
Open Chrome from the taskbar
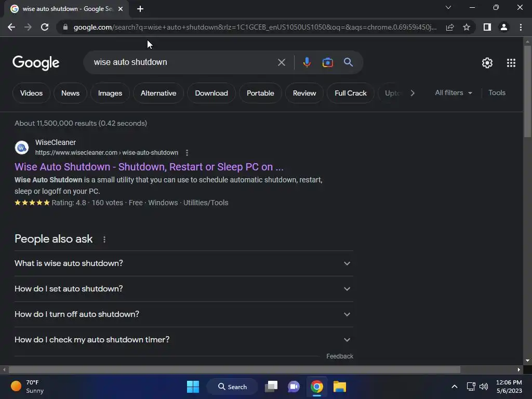(x=316, y=387)
